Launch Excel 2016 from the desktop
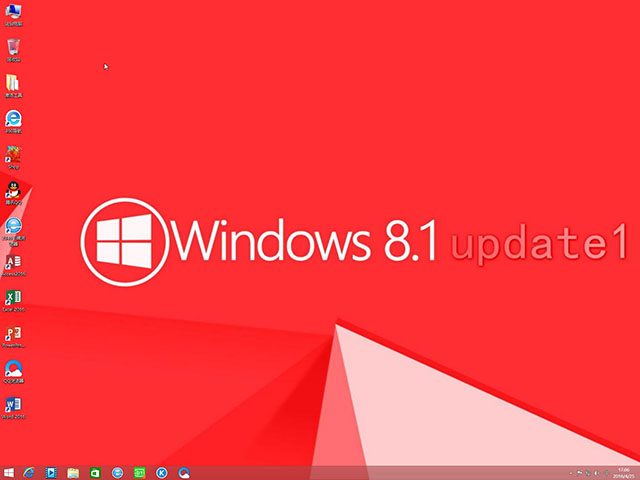The image size is (640, 480). point(14,299)
